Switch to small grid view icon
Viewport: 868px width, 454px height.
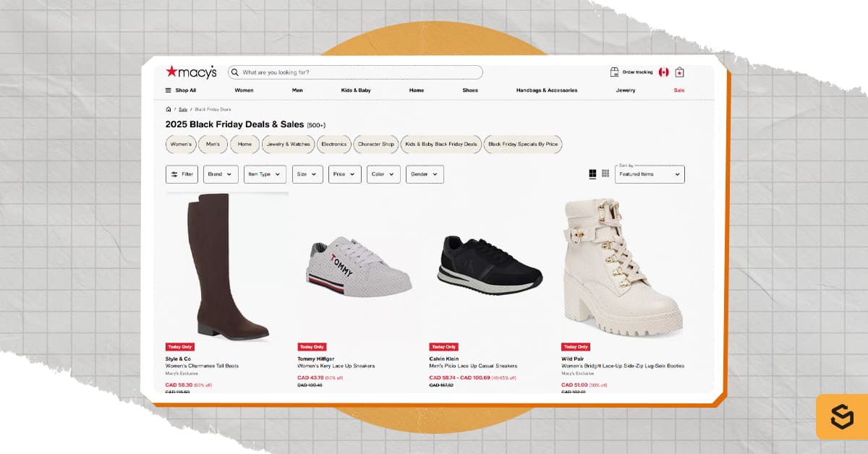(x=605, y=174)
